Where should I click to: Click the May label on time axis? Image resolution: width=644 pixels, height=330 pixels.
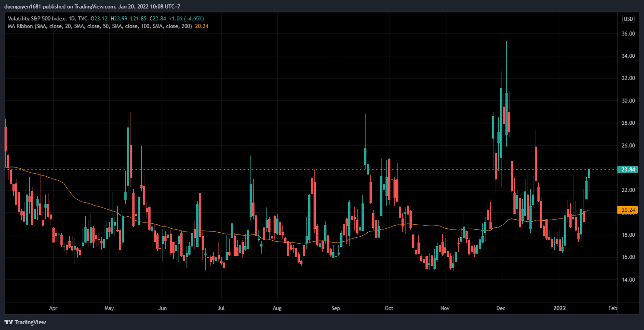point(109,308)
